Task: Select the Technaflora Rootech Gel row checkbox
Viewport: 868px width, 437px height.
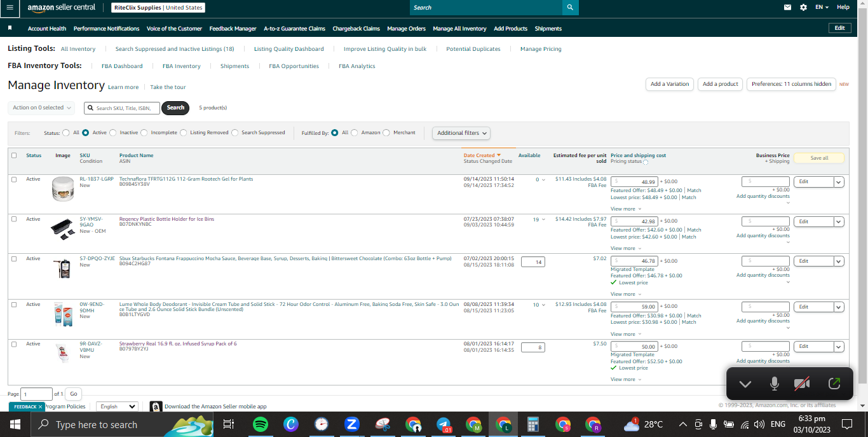Action: [x=14, y=179]
